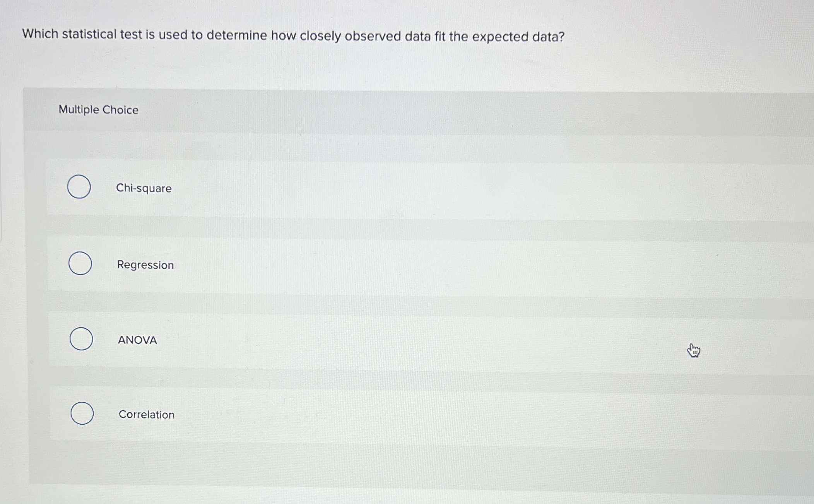Click the Chi-square answer label
This screenshot has width=814, height=504.
[x=144, y=188]
